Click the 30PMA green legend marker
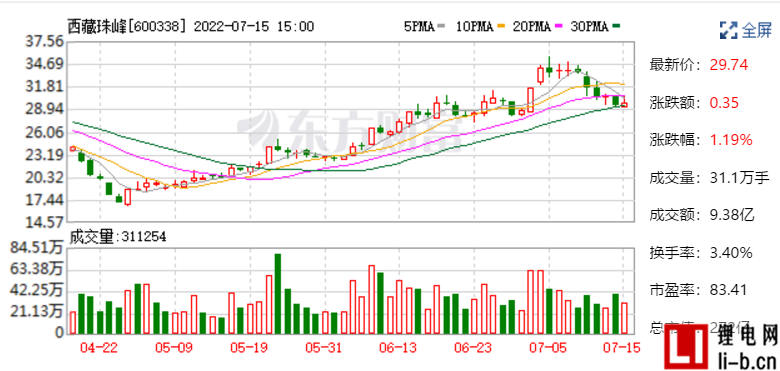The width and height of the screenshot is (780, 371). (616, 27)
